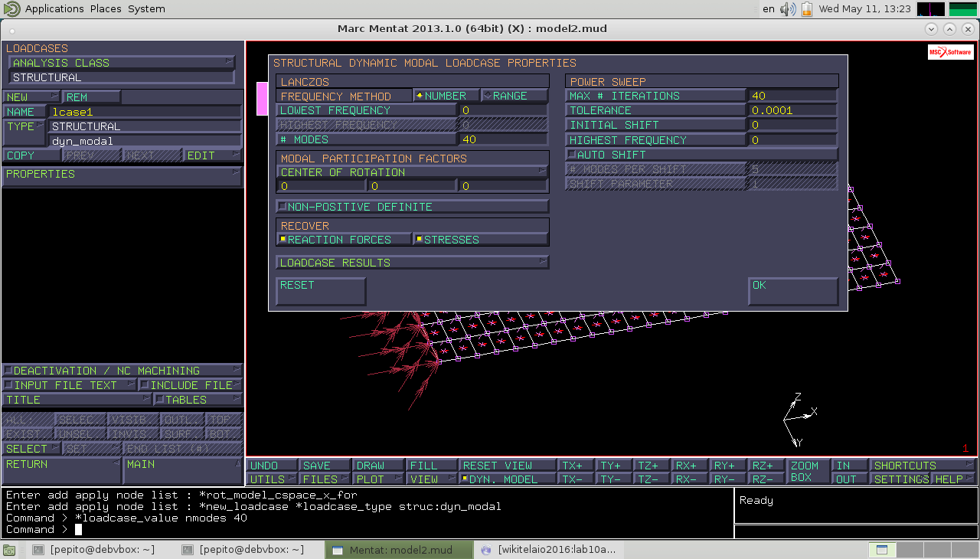Click the MSC Software logo
The image size is (980, 559).
pos(950,52)
